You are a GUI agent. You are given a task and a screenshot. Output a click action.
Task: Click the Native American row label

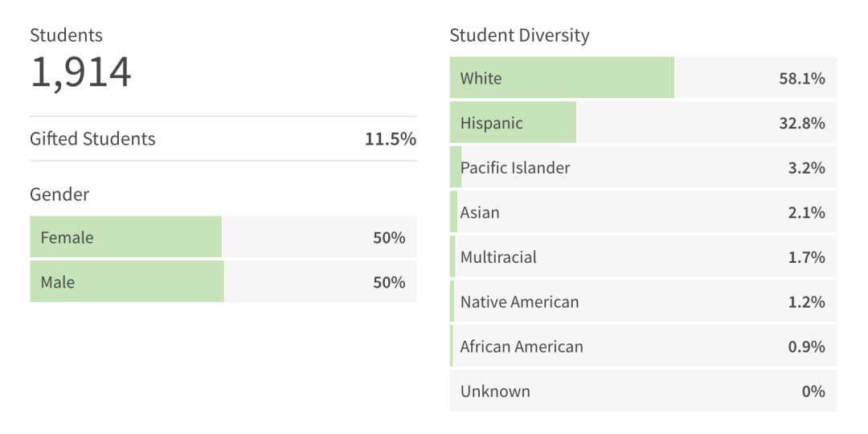tap(519, 302)
